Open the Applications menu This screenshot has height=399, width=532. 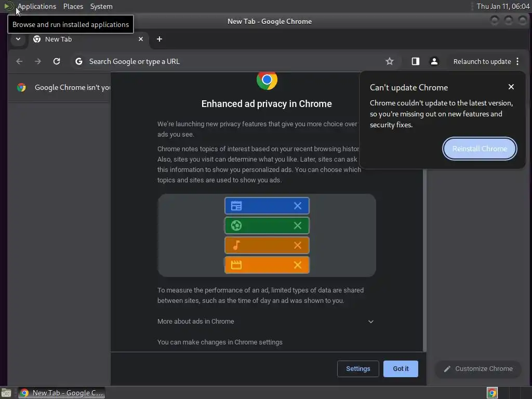pyautogui.click(x=37, y=6)
